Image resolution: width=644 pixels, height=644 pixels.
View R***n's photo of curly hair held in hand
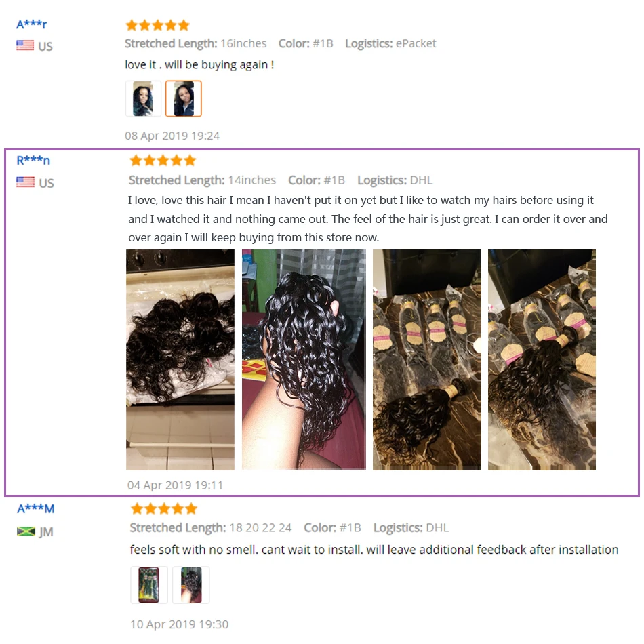click(x=304, y=359)
